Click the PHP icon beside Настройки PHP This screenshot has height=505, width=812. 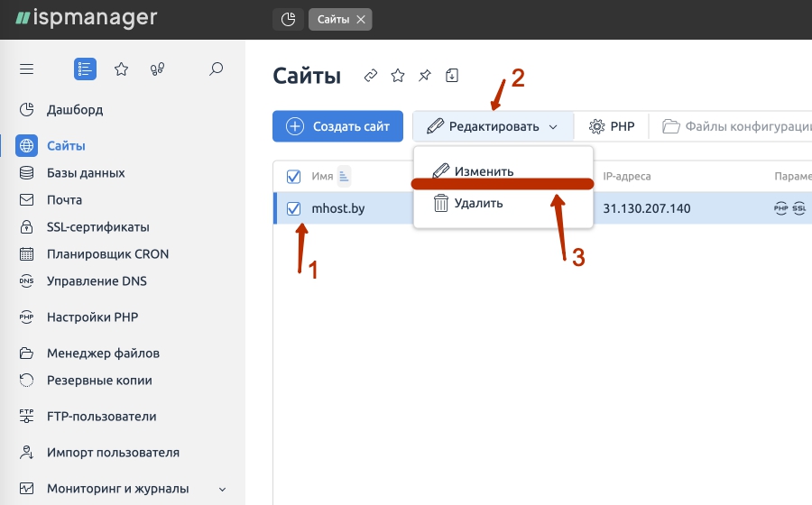[x=26, y=317]
